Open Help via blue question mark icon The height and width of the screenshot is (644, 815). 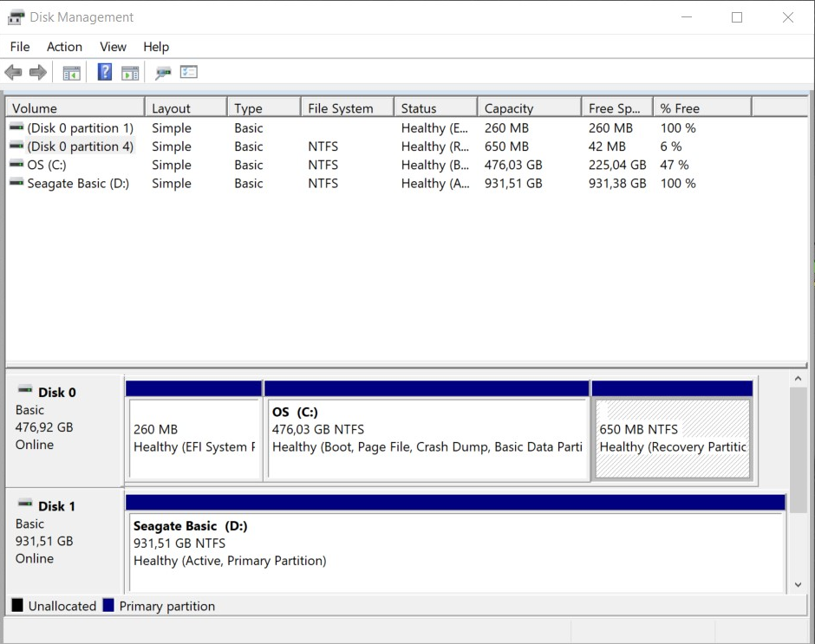pyautogui.click(x=104, y=72)
